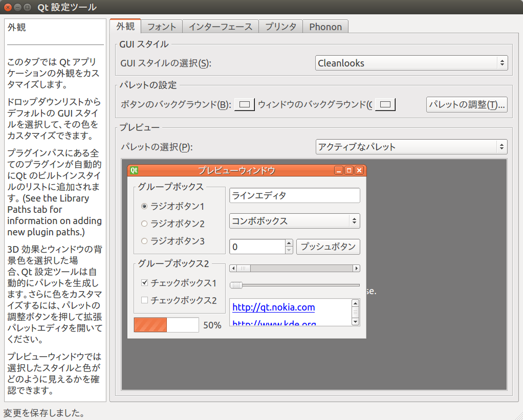Open the button background color picker
523x420 pixels.
[244, 104]
